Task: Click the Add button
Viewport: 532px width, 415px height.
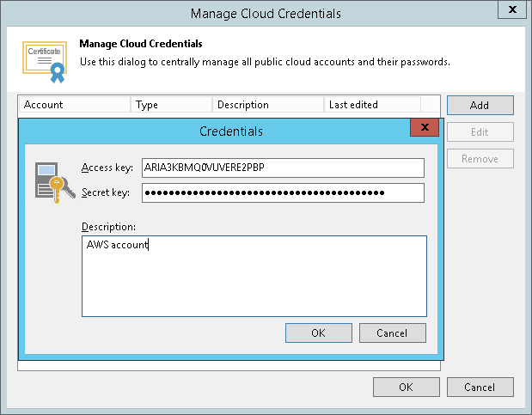Action: (x=480, y=106)
